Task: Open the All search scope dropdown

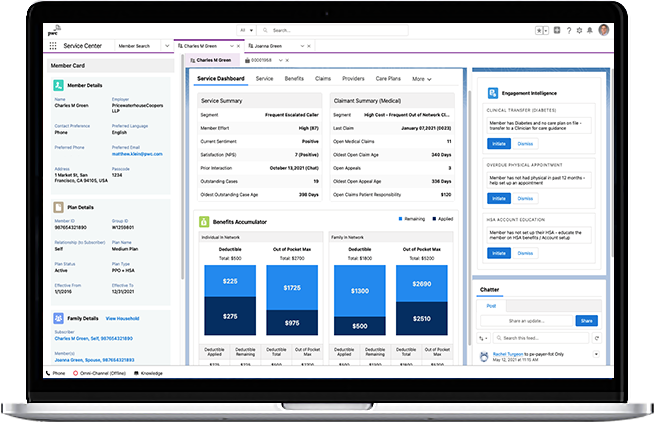Action: pyautogui.click(x=245, y=31)
